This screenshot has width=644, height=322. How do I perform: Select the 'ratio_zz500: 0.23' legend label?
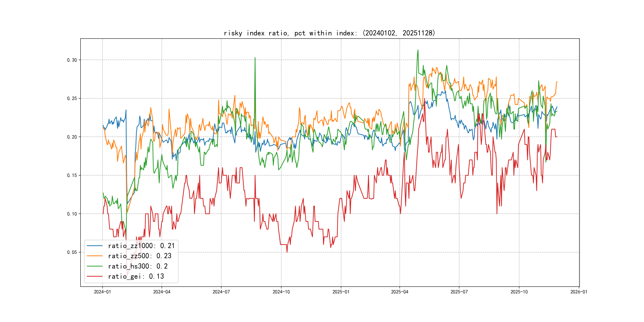pyautogui.click(x=140, y=256)
